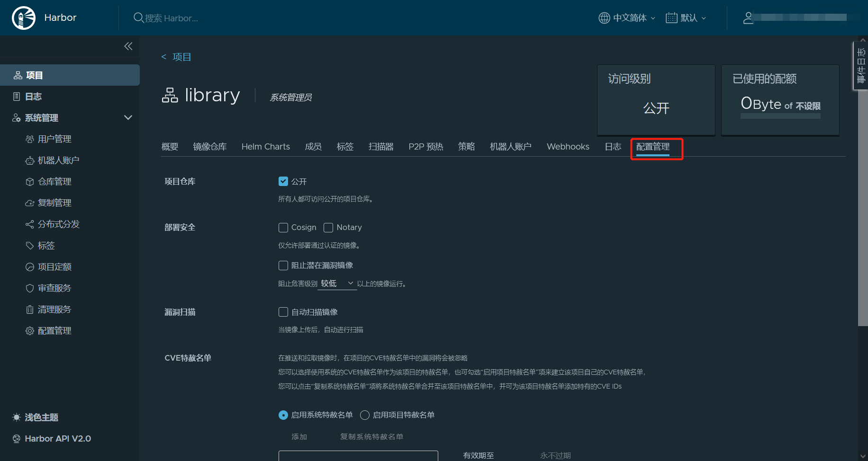Switch to Helm Charts tab
The width and height of the screenshot is (868, 461).
266,147
